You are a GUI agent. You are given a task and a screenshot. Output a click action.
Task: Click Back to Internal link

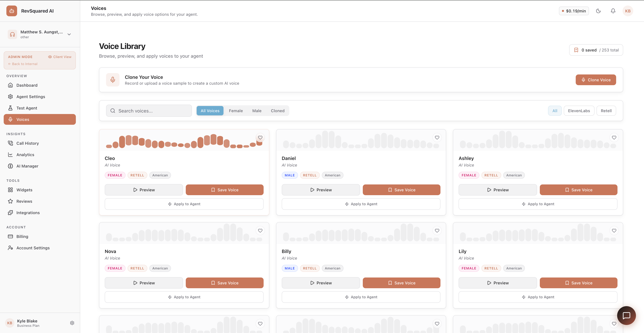click(23, 64)
